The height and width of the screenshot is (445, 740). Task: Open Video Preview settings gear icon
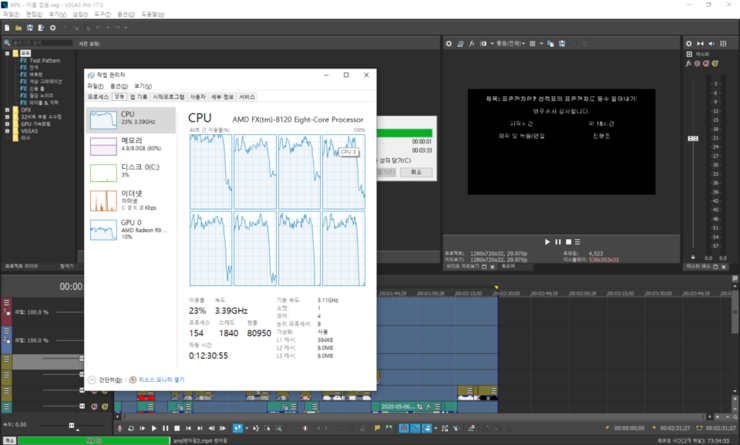coord(449,43)
